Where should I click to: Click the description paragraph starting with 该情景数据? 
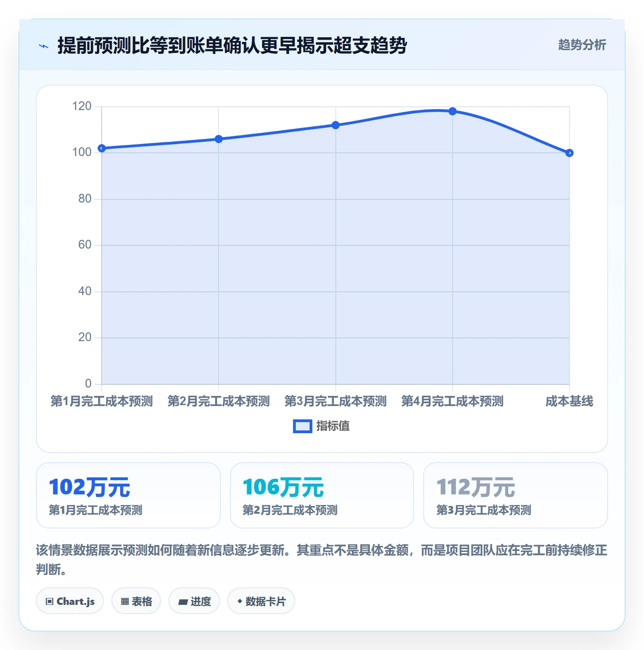322,560
